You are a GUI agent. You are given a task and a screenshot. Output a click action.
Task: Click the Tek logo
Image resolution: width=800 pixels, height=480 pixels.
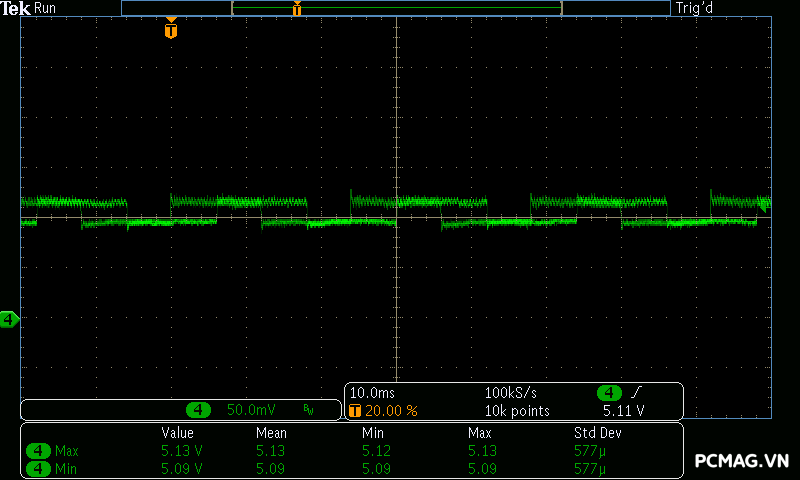15,8
